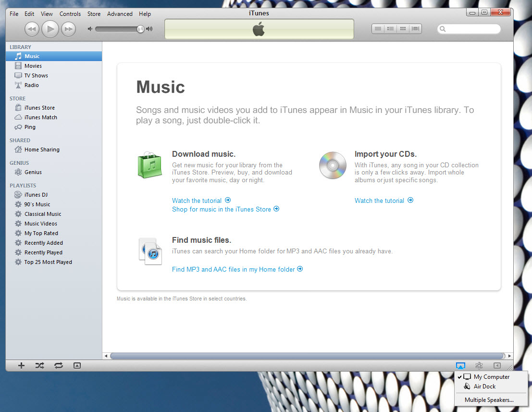
Task: Open the Advanced menu
Action: (x=120, y=14)
